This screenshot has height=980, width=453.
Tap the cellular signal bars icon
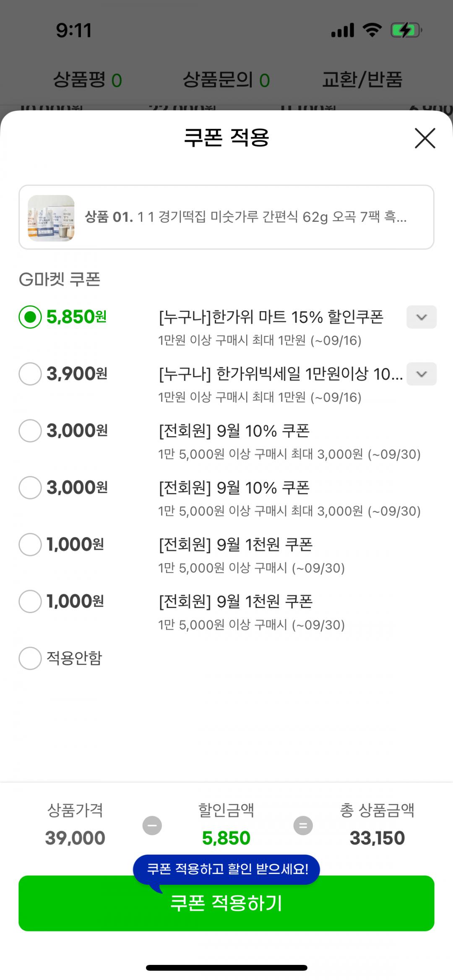point(343,30)
